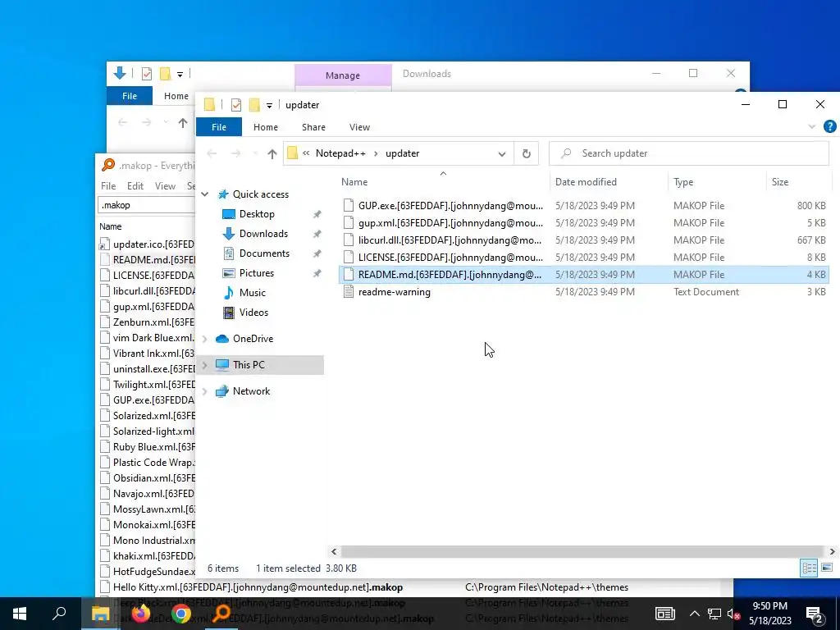This screenshot has width=840, height=630.
Task: Click the right arrow of horizontal scrollbar
Action: [x=832, y=551]
